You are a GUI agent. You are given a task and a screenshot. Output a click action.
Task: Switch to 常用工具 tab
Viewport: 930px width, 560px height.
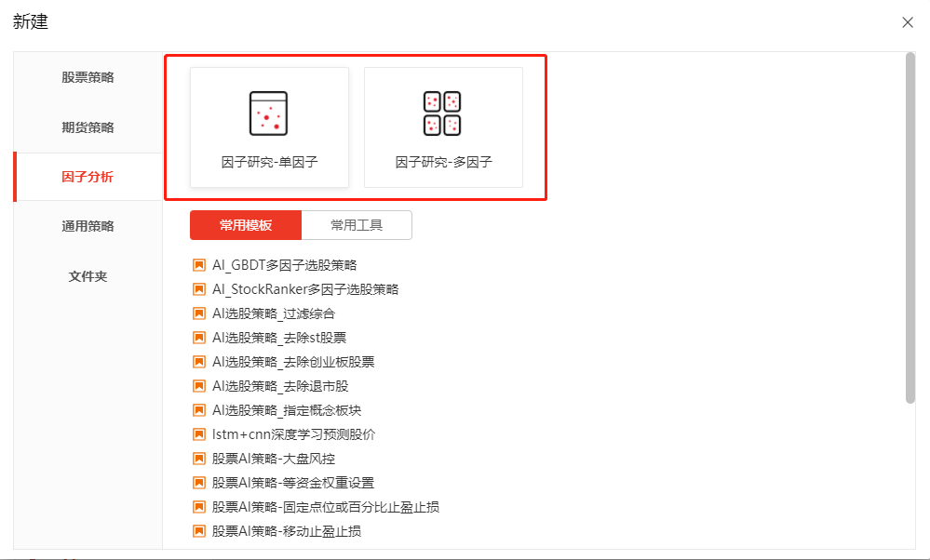click(357, 225)
